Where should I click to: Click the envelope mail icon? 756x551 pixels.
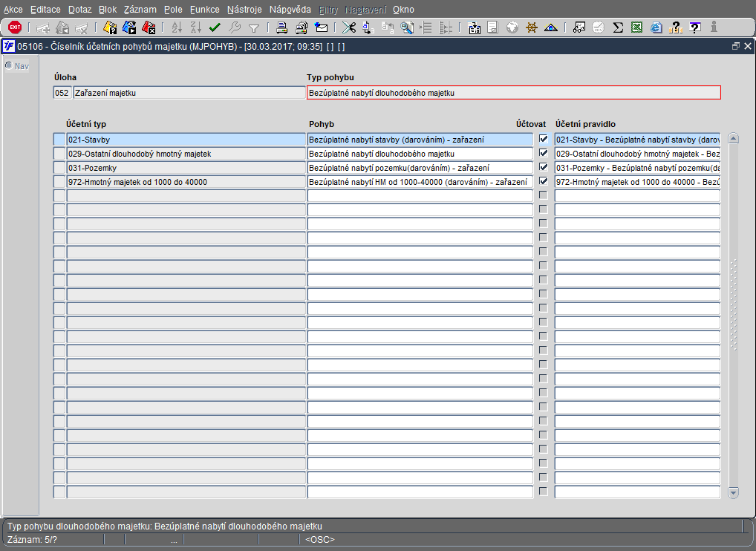pyautogui.click(x=322, y=27)
